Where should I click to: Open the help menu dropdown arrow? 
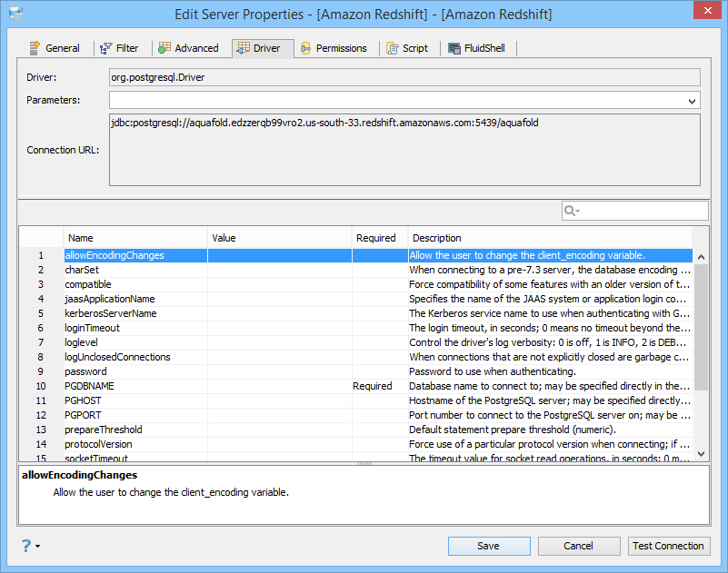[37, 546]
